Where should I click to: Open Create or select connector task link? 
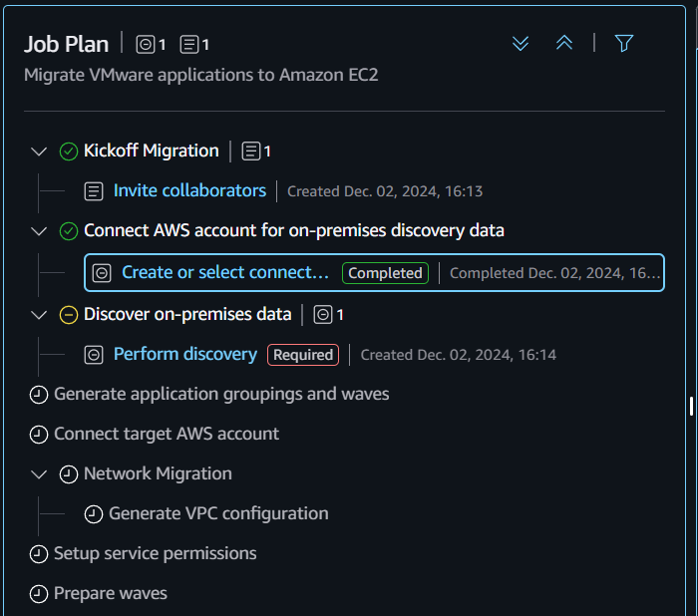click(224, 272)
